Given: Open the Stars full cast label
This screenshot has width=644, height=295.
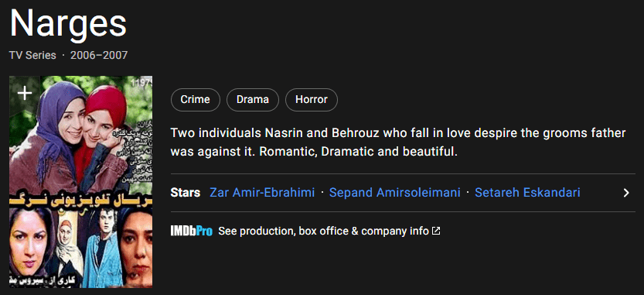Looking at the screenshot, I should point(186,193).
